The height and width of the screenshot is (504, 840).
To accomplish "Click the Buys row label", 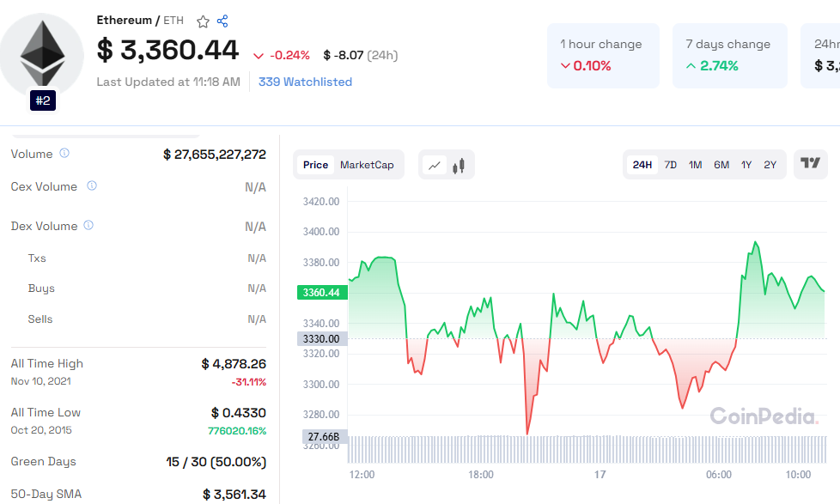I will click(x=41, y=288).
